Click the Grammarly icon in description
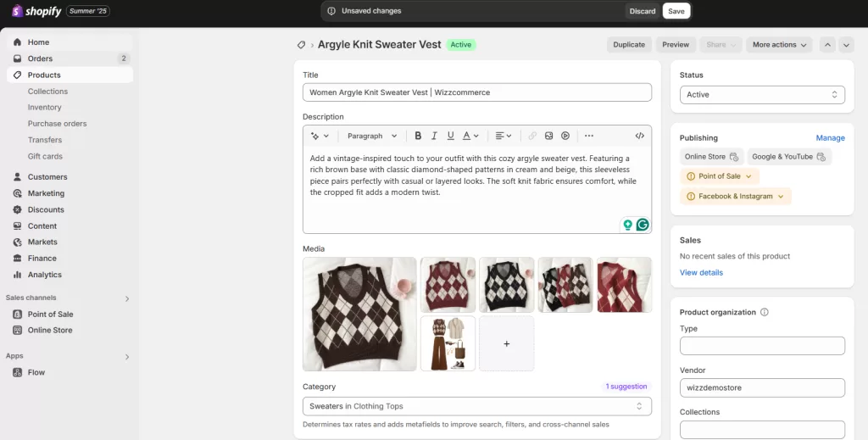The width and height of the screenshot is (868, 440). coord(643,225)
